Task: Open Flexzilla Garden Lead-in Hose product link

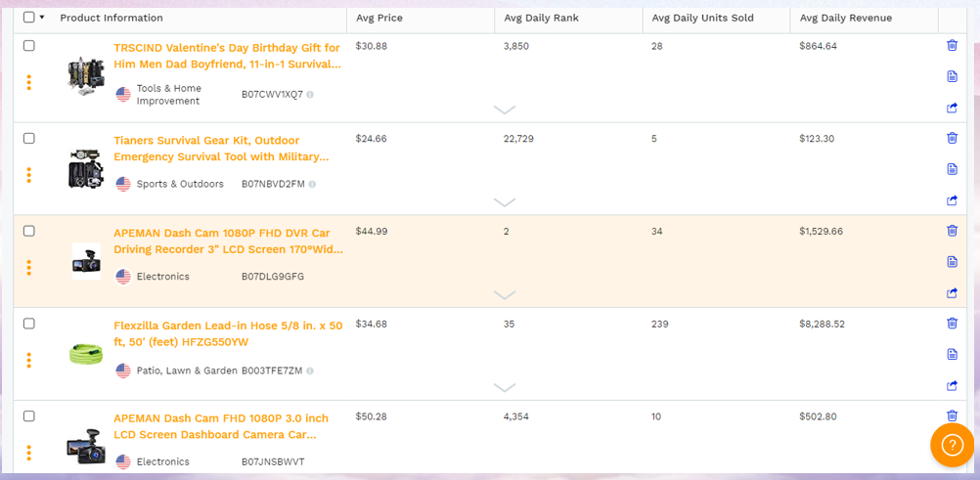Action: (228, 333)
